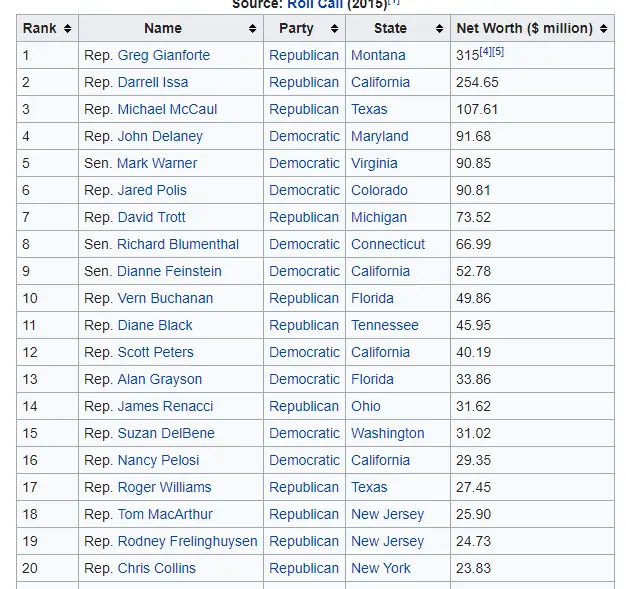Select the net worth value 254.65
This screenshot has height=589, width=626.
(477, 82)
